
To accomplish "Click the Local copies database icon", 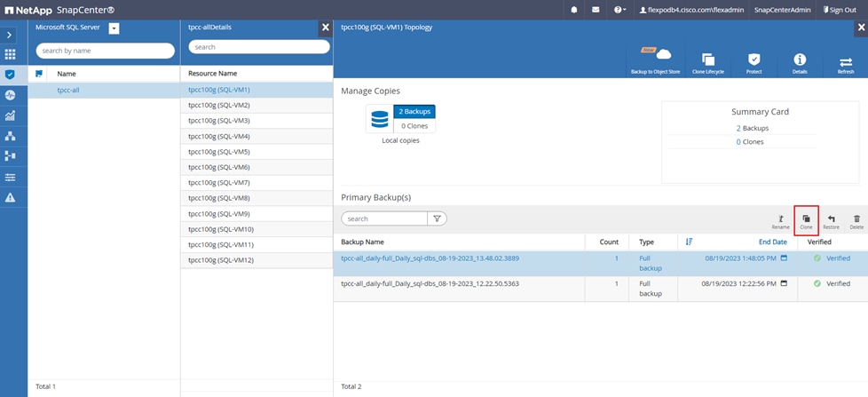I will coord(379,118).
